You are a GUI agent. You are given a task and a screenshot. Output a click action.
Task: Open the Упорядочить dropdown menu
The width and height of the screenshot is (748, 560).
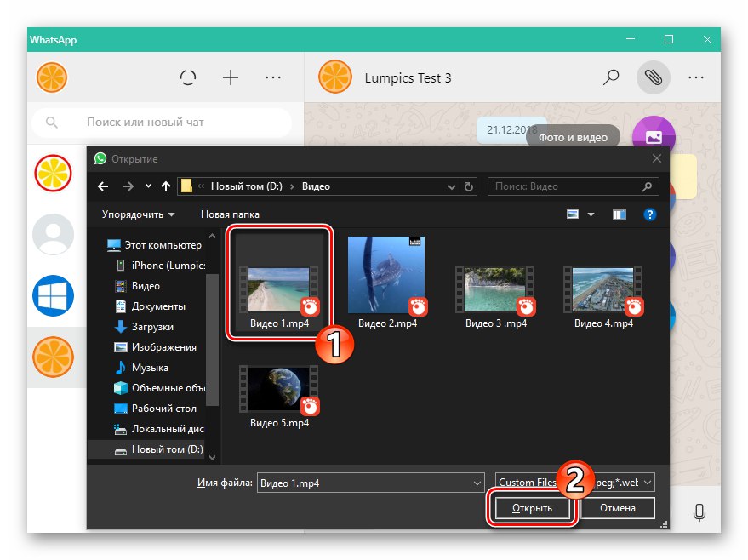138,214
